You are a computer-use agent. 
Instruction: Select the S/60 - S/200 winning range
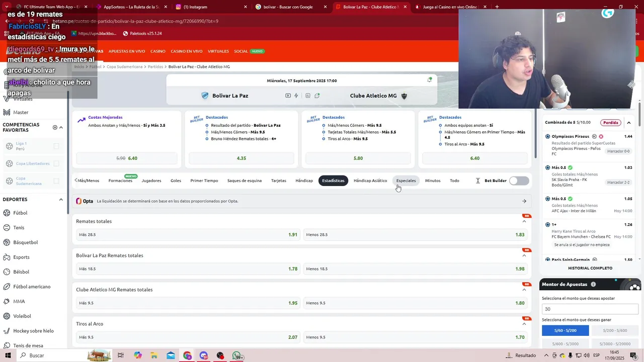click(565, 330)
